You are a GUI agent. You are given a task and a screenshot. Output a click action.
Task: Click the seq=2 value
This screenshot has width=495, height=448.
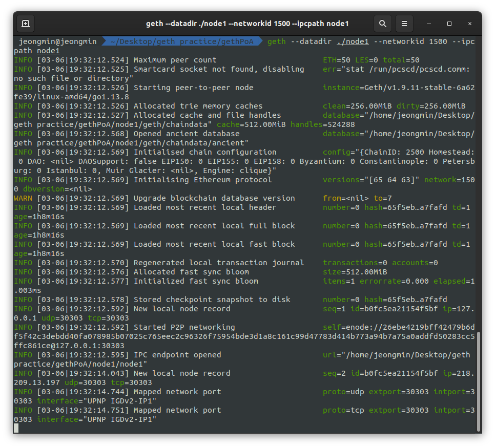tap(334, 373)
